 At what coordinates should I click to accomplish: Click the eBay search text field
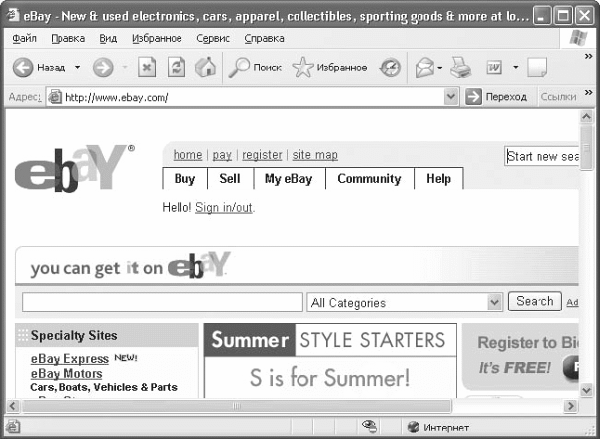coord(162,302)
